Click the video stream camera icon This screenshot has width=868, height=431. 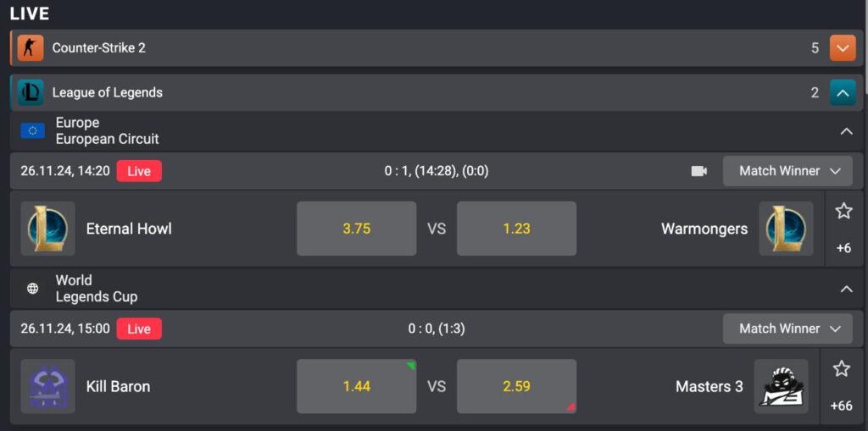pos(698,171)
